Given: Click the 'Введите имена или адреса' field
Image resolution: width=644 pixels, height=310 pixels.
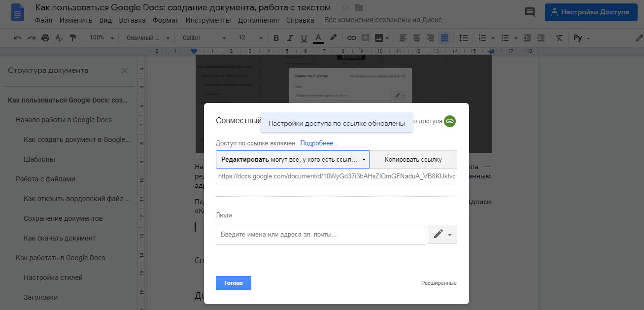Looking at the screenshot, I should click(x=320, y=235).
